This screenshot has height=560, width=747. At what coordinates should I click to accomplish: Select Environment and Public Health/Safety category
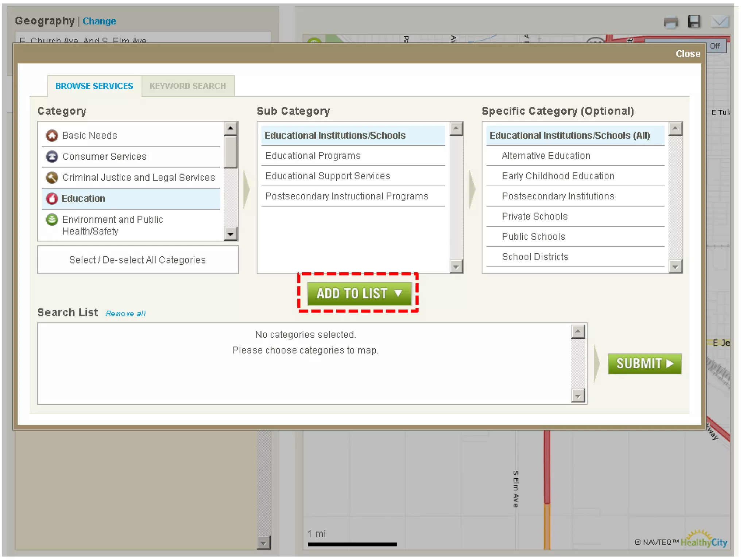tap(131, 225)
